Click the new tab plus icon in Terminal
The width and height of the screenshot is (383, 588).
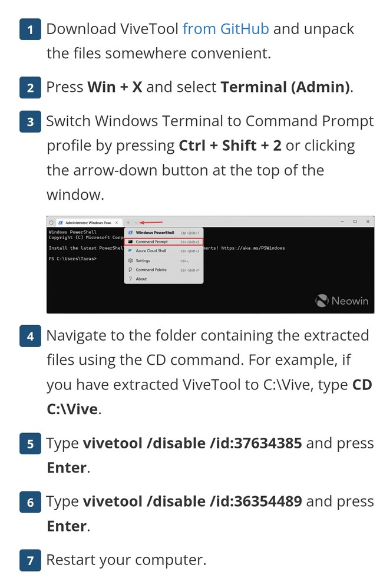point(128,222)
